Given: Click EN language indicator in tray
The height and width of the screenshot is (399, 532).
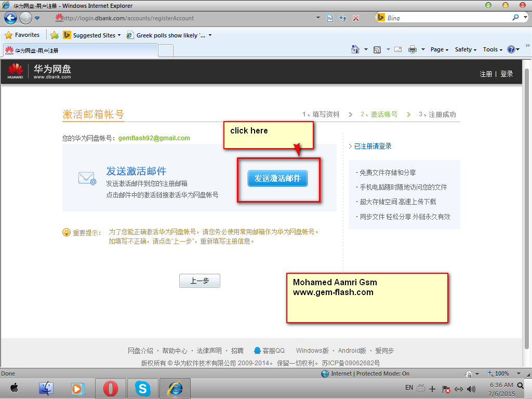Looking at the screenshot, I should pyautogui.click(x=409, y=388).
